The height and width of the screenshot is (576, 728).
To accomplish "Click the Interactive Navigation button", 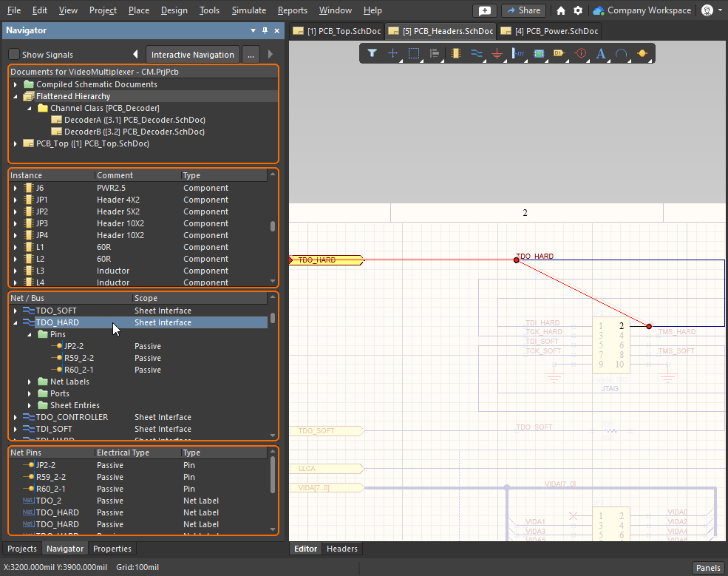I will point(193,55).
